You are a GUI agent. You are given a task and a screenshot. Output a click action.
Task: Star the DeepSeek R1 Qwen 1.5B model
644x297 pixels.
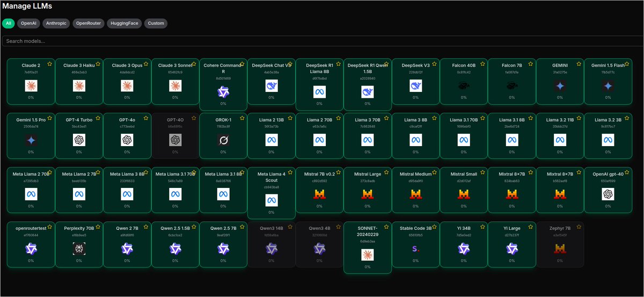[386, 63]
